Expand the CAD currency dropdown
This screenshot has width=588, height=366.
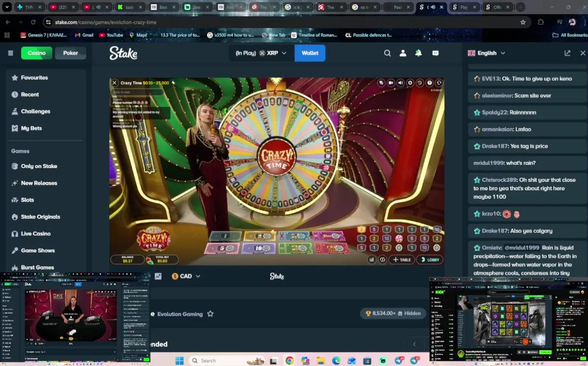coord(186,277)
